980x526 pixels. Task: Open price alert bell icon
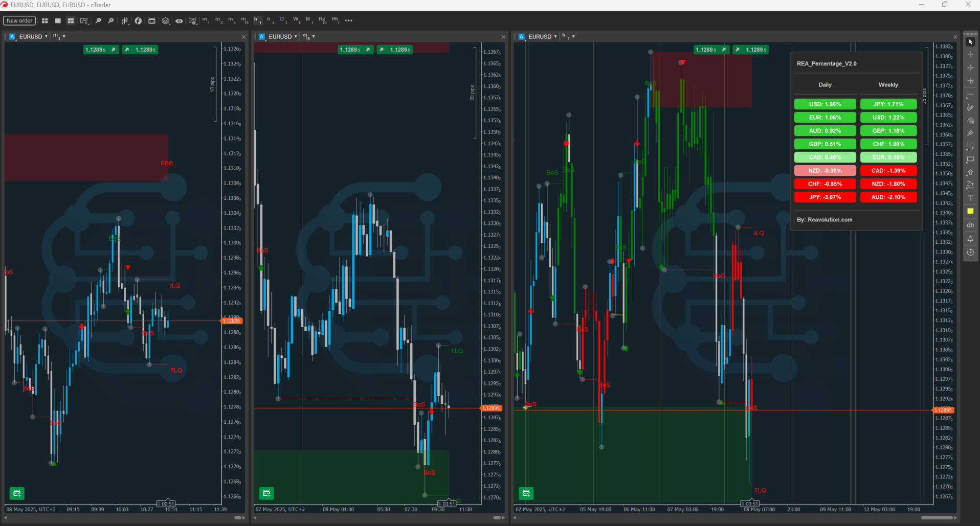(x=970, y=239)
